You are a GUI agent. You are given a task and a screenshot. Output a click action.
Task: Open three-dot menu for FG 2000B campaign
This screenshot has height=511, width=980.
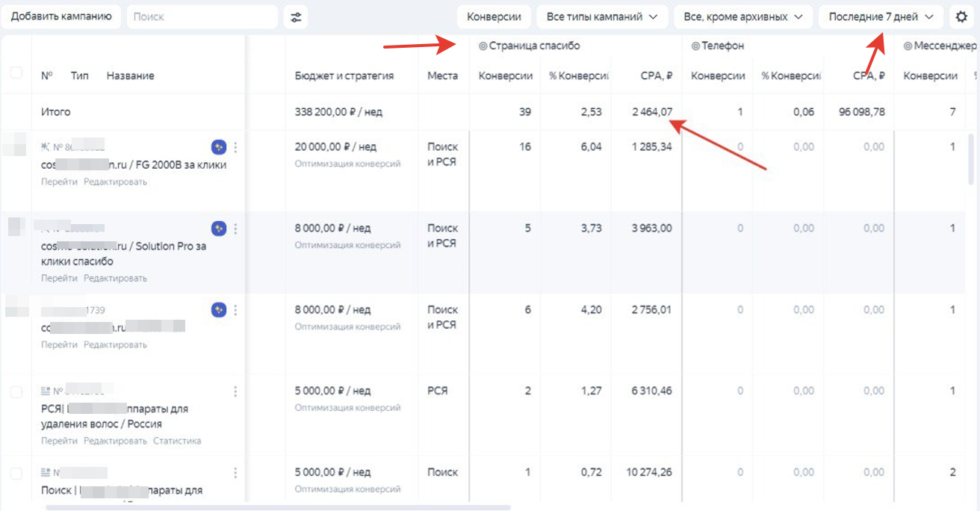coord(235,147)
